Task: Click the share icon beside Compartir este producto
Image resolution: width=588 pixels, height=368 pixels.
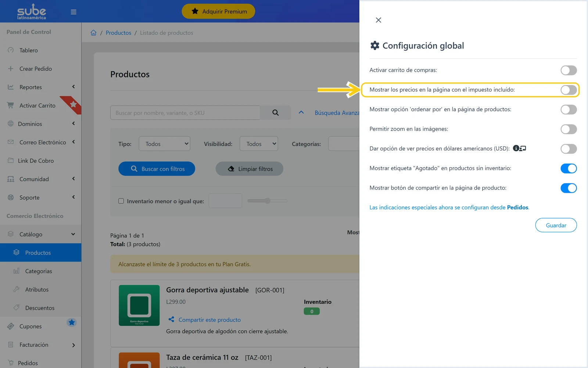Action: 171,319
